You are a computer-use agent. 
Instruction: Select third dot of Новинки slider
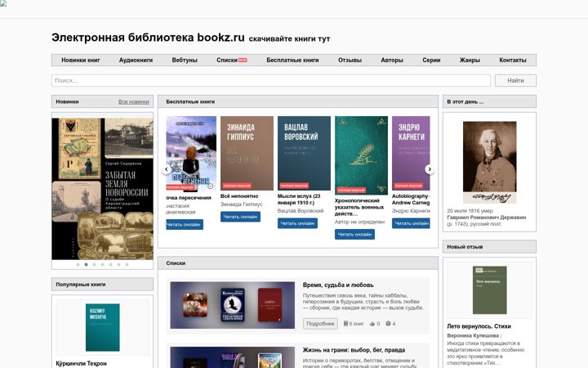94,264
